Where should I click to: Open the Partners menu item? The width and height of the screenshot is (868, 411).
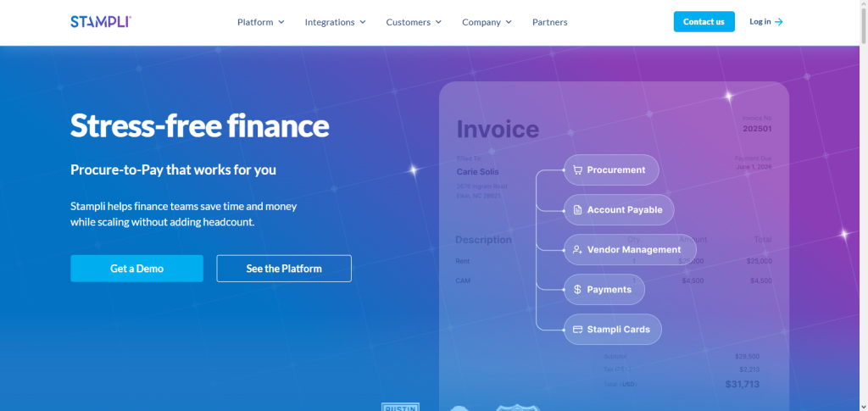click(549, 22)
